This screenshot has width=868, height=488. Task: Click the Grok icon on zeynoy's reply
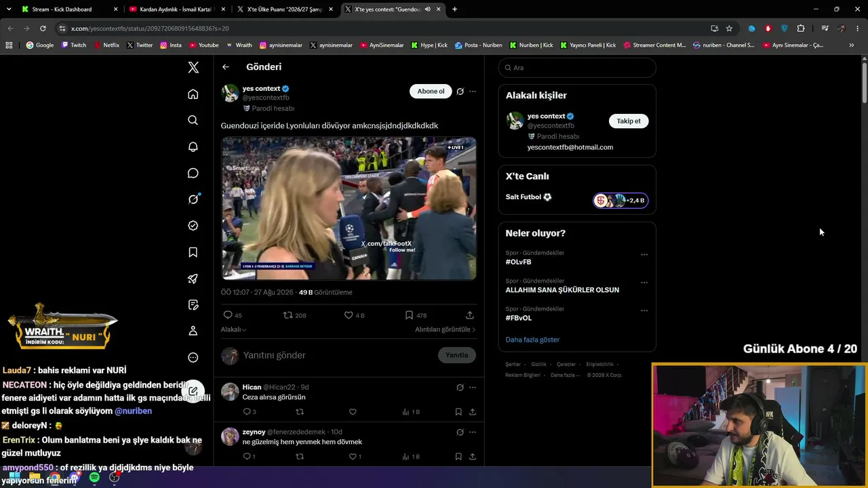pos(460,432)
